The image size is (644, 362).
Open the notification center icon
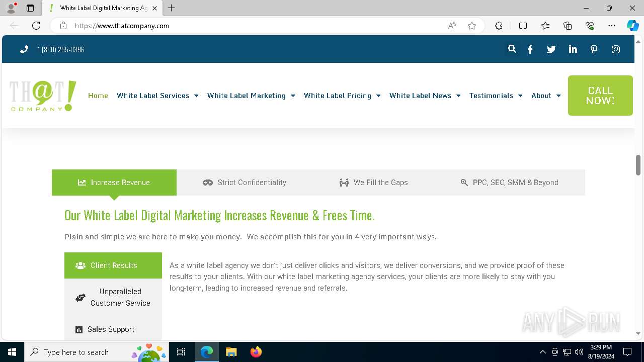pos(627,352)
